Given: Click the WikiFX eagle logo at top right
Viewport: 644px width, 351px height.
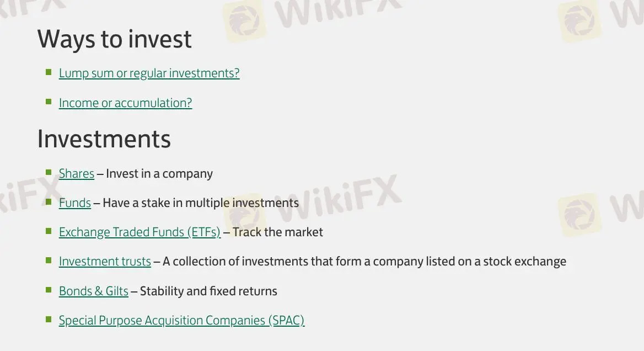Looking at the screenshot, I should (579, 21).
